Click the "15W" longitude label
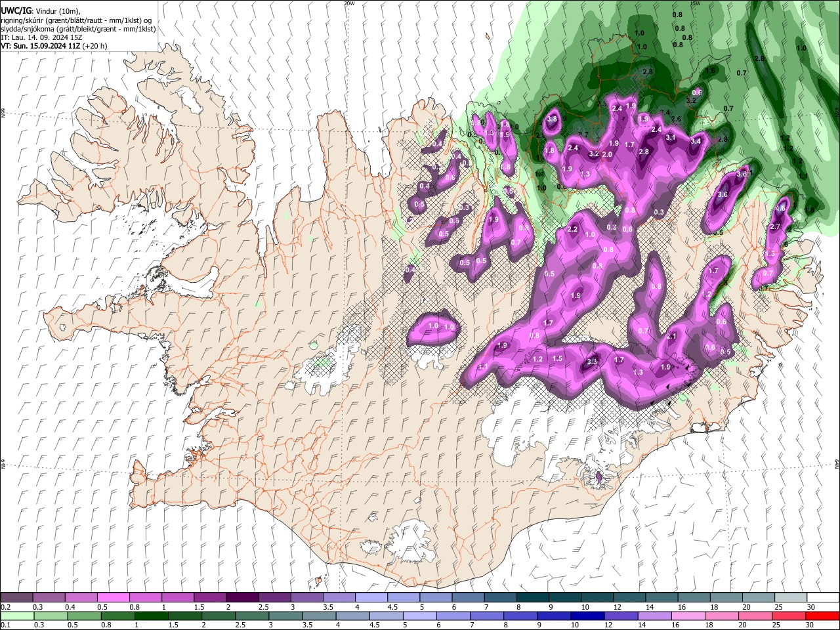The image size is (840, 630). [695, 3]
